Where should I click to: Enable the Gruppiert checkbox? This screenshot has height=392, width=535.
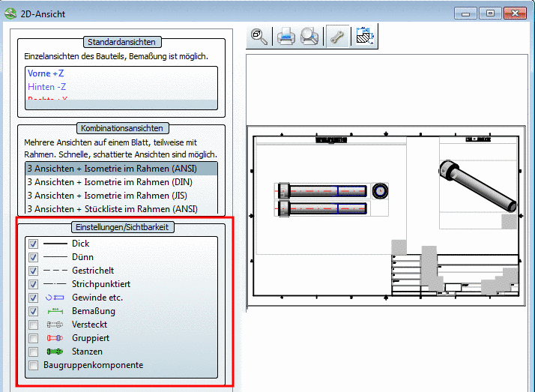[33, 338]
